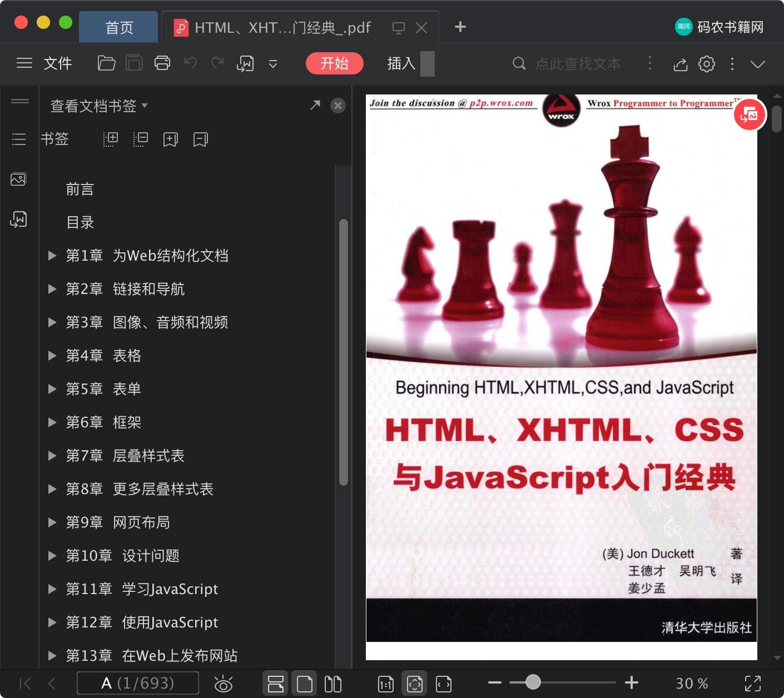Open the 文件 menu
The height and width of the screenshot is (698, 784).
[58, 63]
